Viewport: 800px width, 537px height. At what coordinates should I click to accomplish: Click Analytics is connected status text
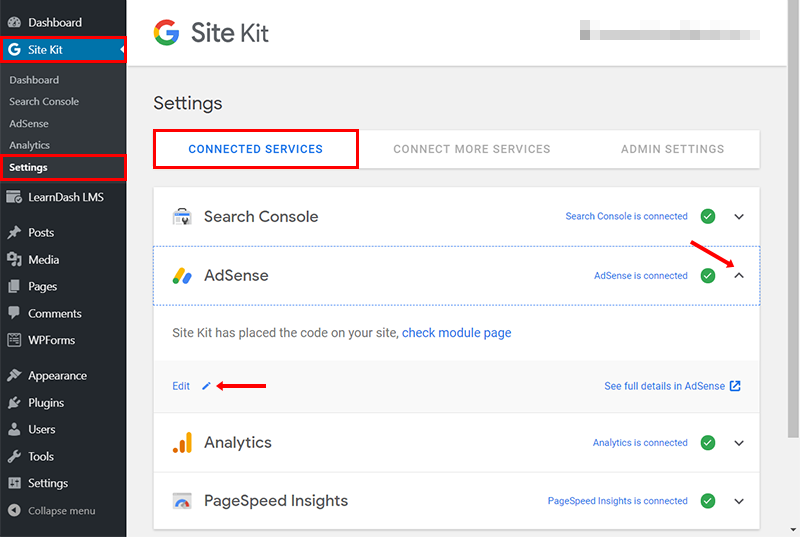tap(640, 443)
